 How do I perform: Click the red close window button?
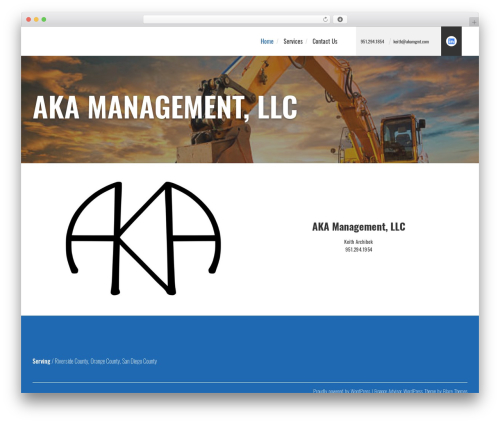click(29, 19)
